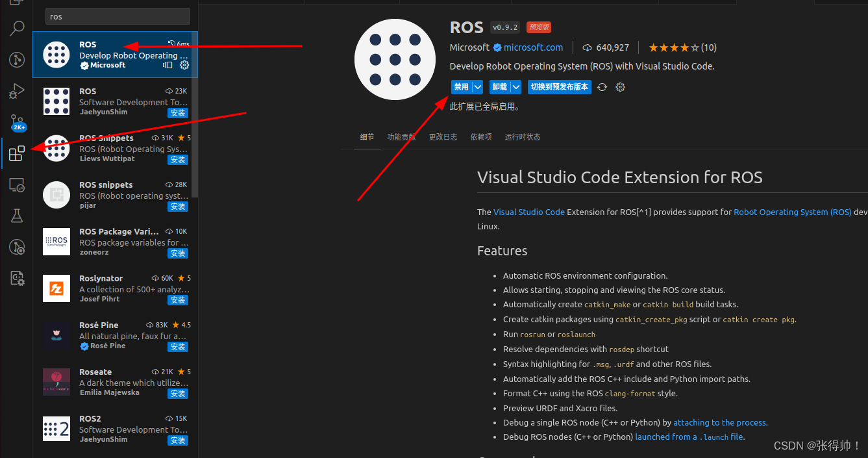
Task: Open the Run and Debug view
Action: [x=16, y=90]
